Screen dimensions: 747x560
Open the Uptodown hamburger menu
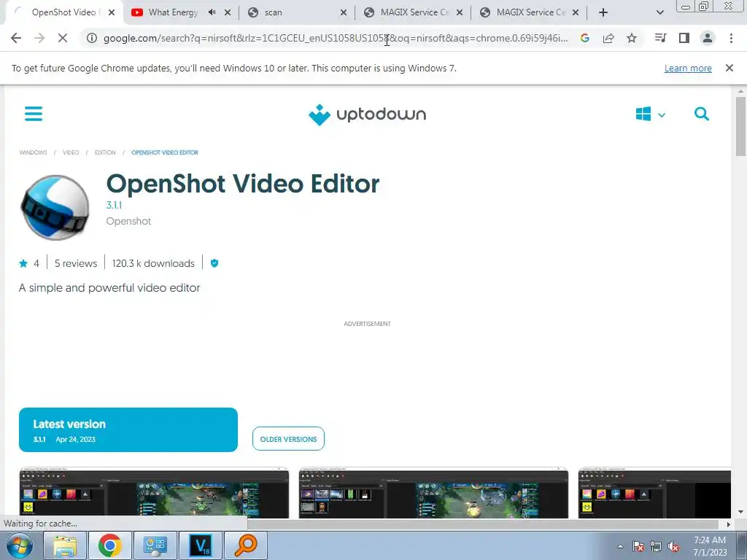tap(34, 114)
